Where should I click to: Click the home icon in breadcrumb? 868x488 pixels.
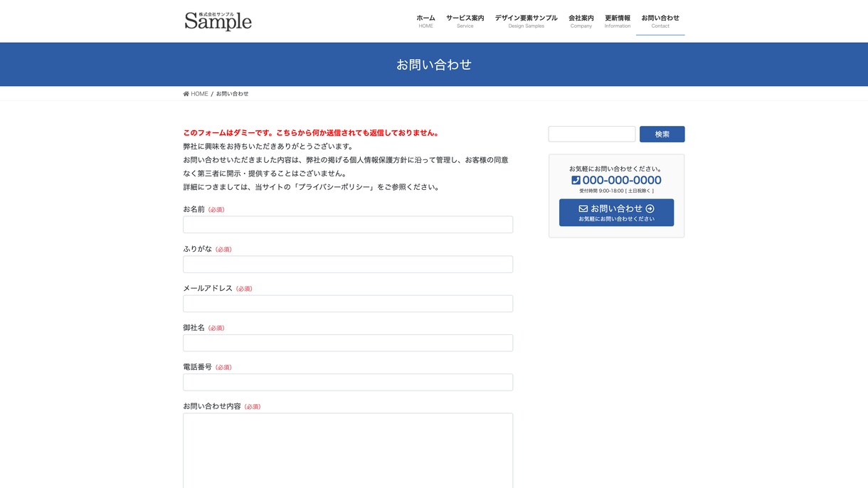click(186, 94)
